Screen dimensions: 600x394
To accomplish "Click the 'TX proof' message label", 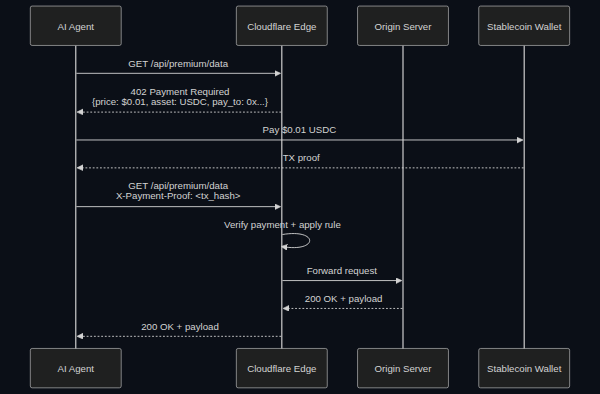I will tap(301, 158).
